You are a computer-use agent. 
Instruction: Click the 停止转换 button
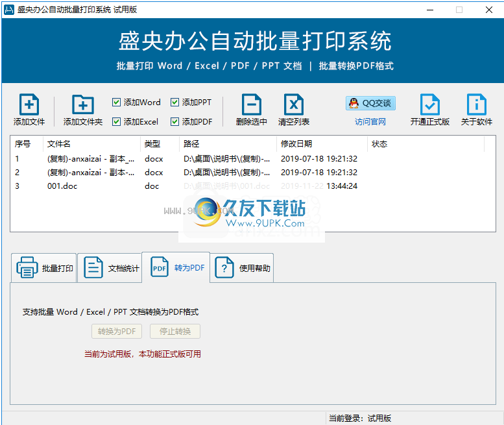(x=175, y=332)
